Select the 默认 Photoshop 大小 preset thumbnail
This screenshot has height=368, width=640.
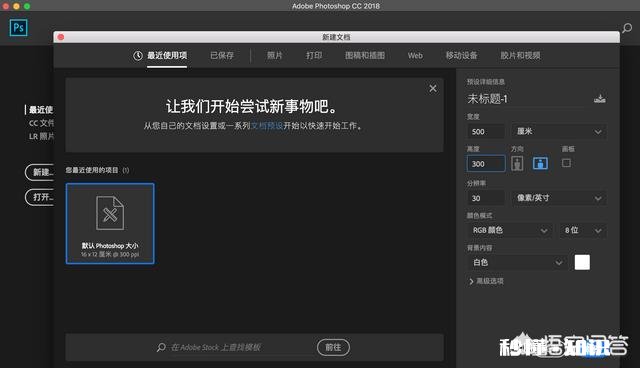110,224
